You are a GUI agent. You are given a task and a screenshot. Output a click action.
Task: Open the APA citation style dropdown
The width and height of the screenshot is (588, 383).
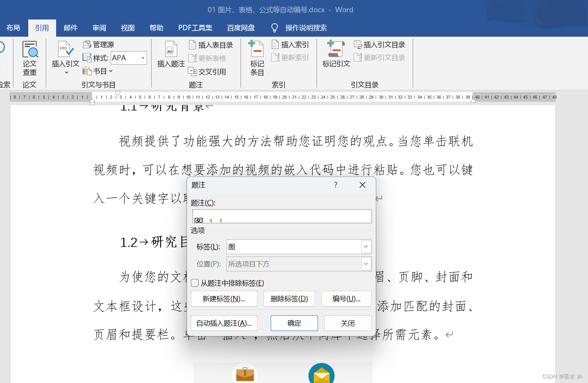pyautogui.click(x=143, y=58)
